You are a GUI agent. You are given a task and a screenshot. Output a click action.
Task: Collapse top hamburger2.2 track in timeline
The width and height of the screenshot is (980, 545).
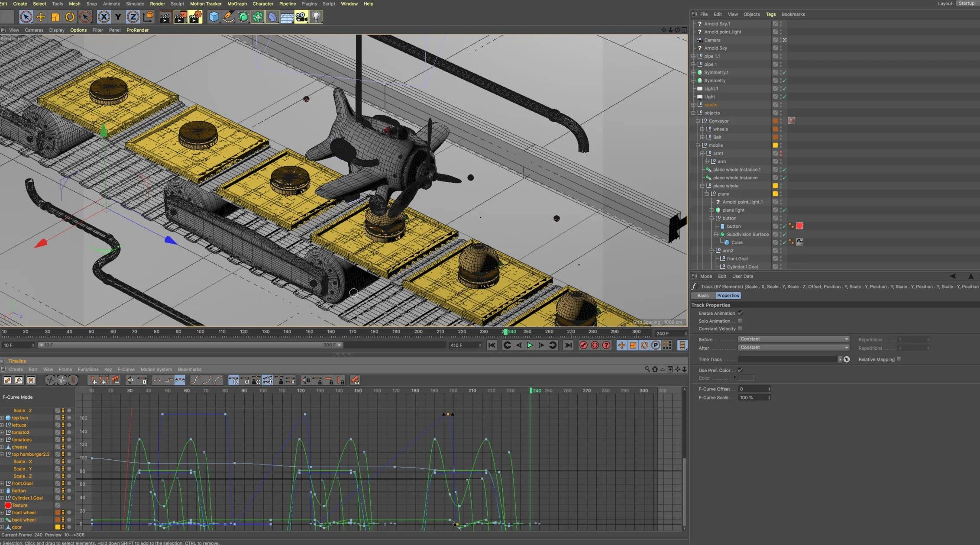pyautogui.click(x=2, y=455)
